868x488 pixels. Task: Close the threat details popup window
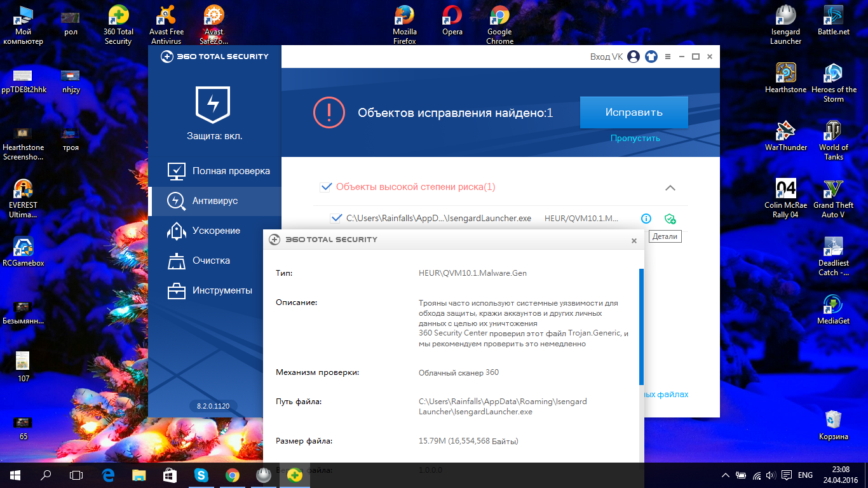(634, 241)
